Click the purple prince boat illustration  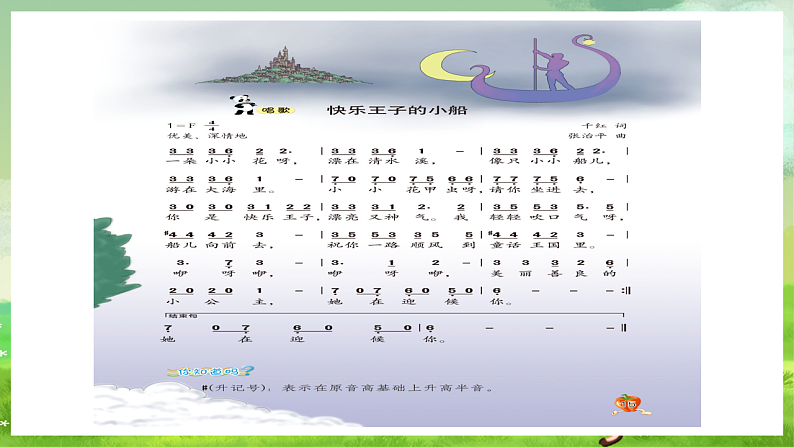tap(548, 68)
